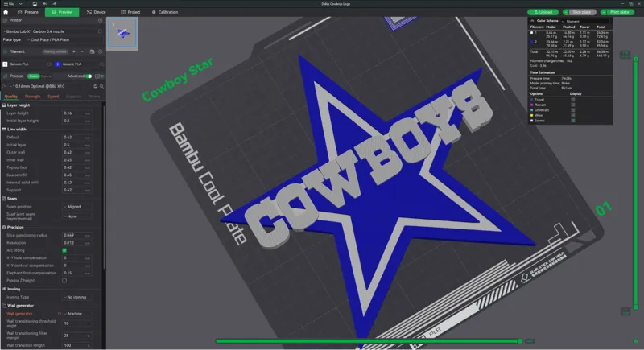644x350 pixels.
Task: Open the Plate type dropdown
Action: (64, 39)
